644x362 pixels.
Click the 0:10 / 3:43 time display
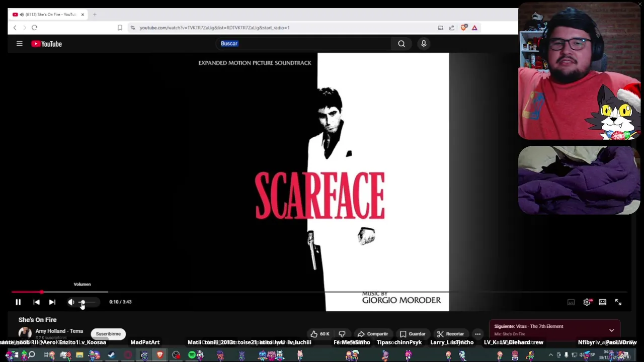pyautogui.click(x=120, y=302)
